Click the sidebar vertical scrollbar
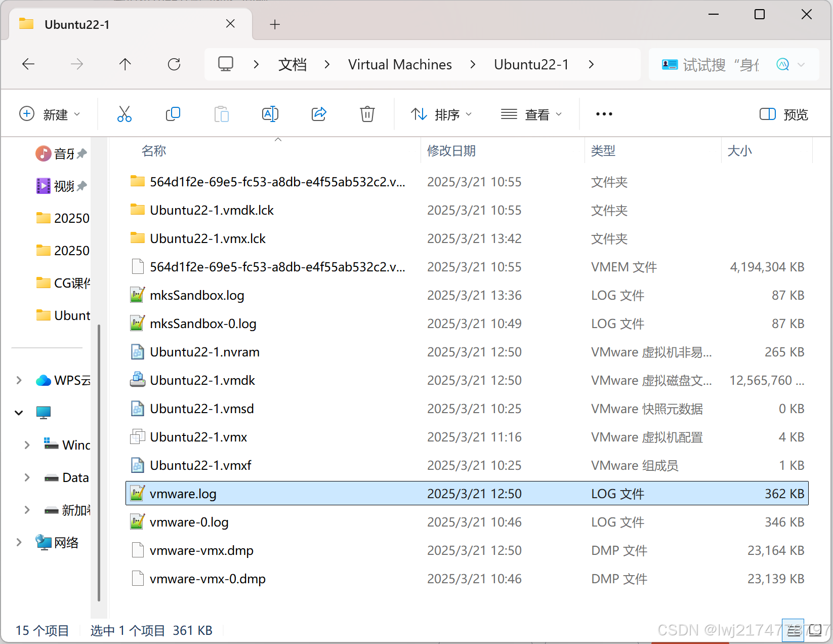The width and height of the screenshot is (833, 644). 99,463
